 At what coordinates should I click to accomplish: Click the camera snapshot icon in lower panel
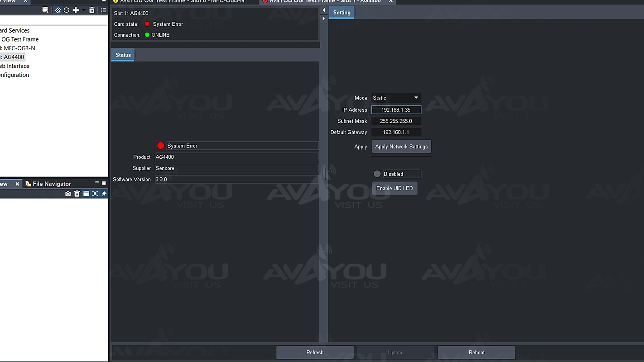(x=68, y=194)
